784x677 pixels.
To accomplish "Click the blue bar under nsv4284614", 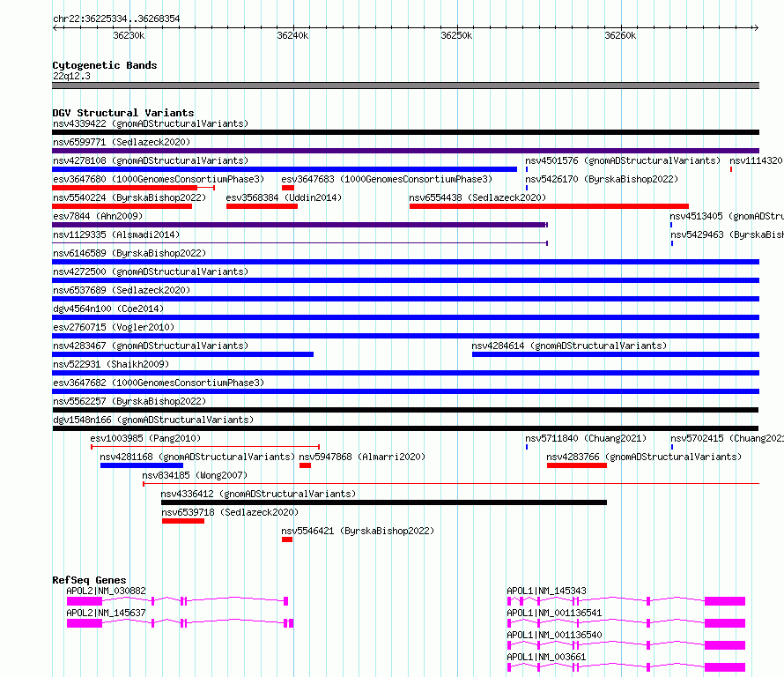I will pos(616,354).
